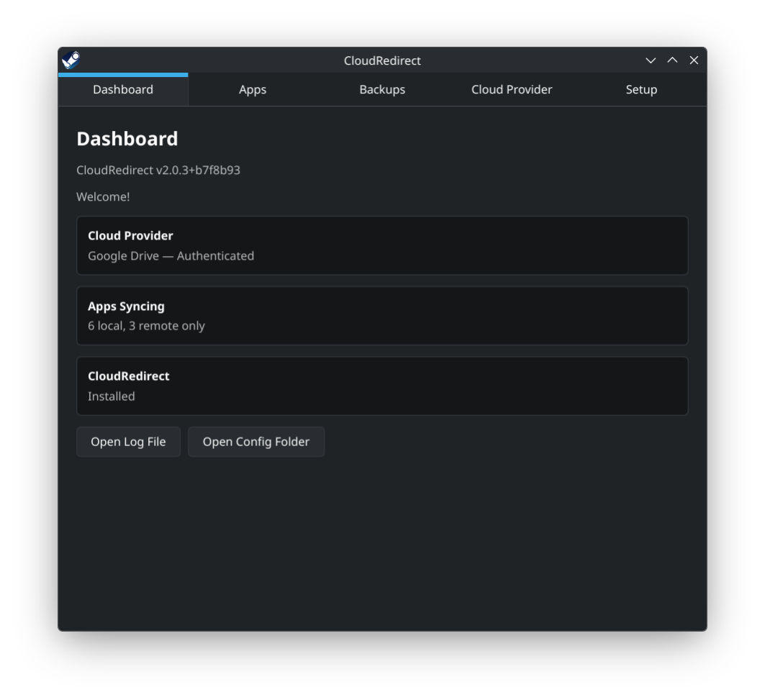Switch to the Dashboard tab
765x700 pixels.
click(123, 90)
